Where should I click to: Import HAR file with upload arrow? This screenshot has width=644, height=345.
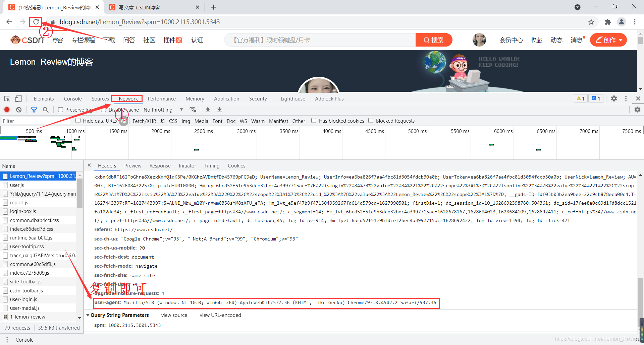(x=208, y=110)
